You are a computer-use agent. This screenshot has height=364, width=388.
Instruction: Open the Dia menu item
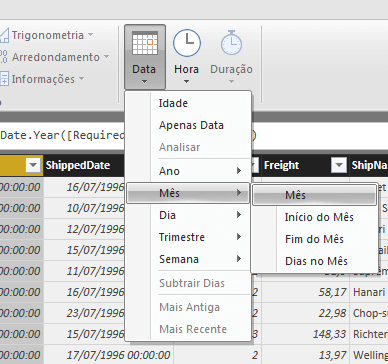[x=188, y=215]
